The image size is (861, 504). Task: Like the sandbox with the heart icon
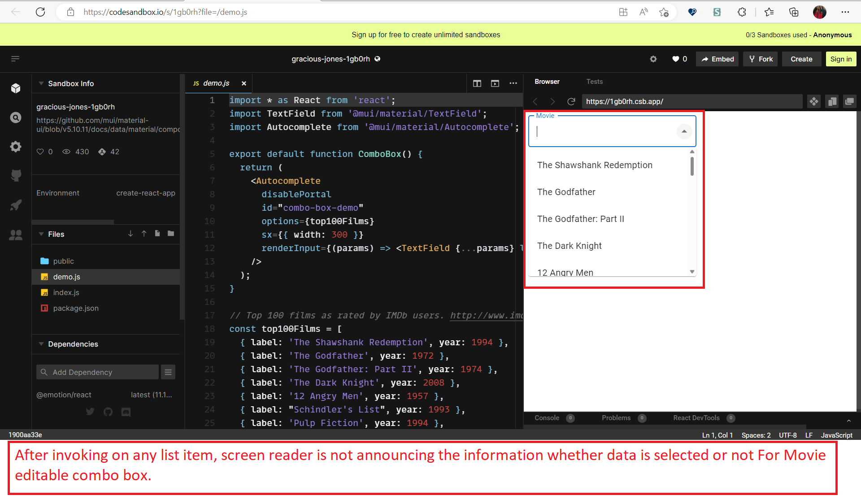pyautogui.click(x=676, y=59)
